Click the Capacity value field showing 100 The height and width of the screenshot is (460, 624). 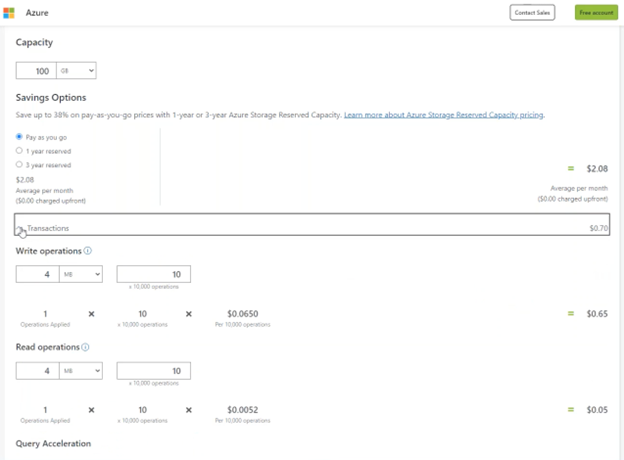tap(36, 71)
